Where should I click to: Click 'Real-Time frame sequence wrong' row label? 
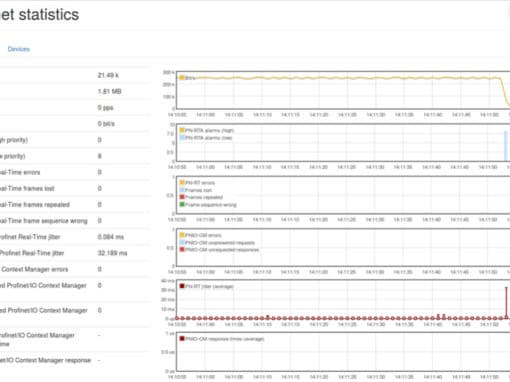point(44,221)
